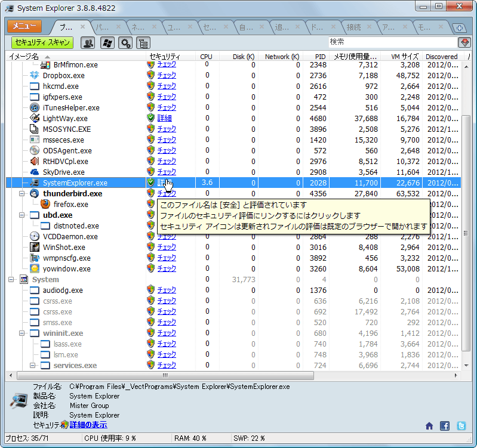Click the msseces.exe icon
This screenshot has height=448, width=477.
35,140
